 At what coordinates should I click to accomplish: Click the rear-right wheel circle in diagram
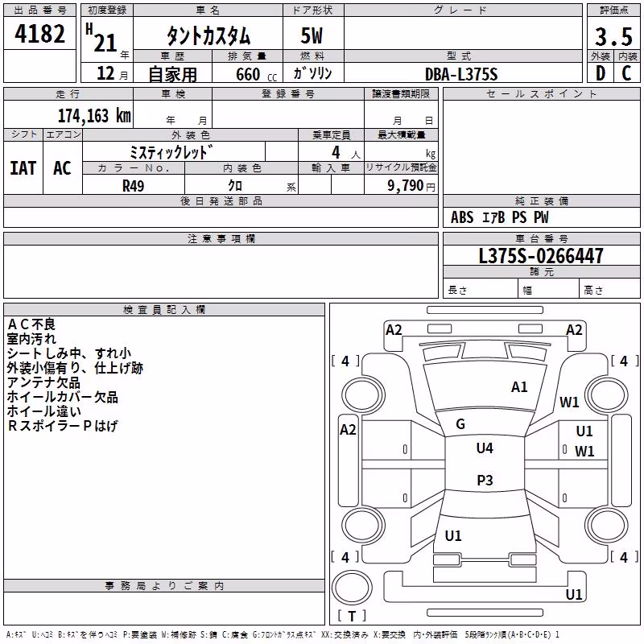[607, 526]
